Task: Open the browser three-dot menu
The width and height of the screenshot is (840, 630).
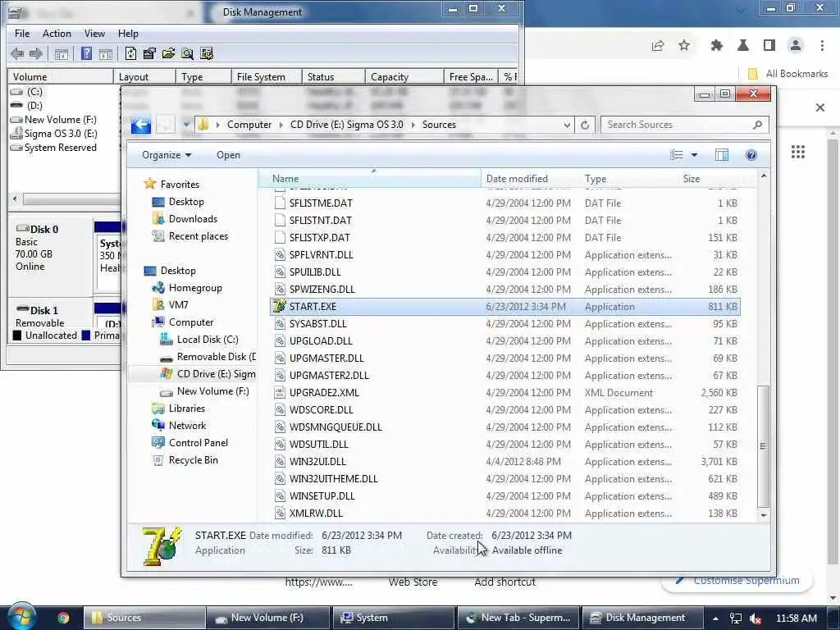Action: point(822,46)
